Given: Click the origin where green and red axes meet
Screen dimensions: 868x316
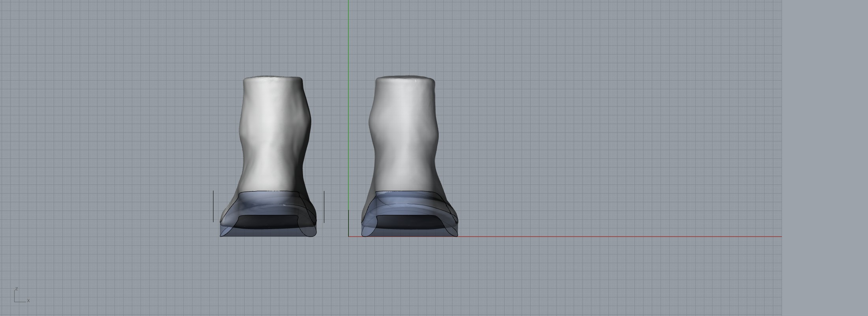Looking at the screenshot, I should 348,237.
